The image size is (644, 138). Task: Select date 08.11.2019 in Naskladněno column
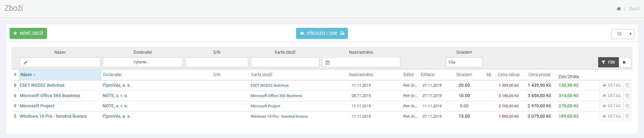tap(361, 96)
